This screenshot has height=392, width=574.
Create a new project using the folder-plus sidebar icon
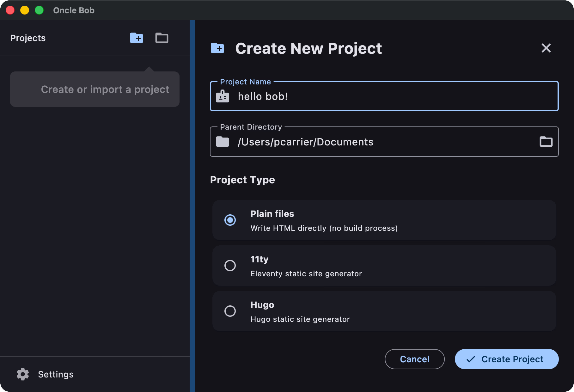(137, 38)
